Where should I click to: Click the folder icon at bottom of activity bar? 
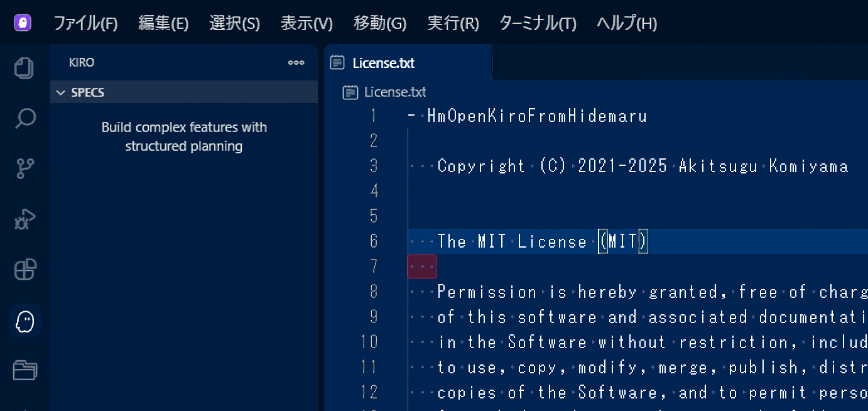tap(24, 371)
